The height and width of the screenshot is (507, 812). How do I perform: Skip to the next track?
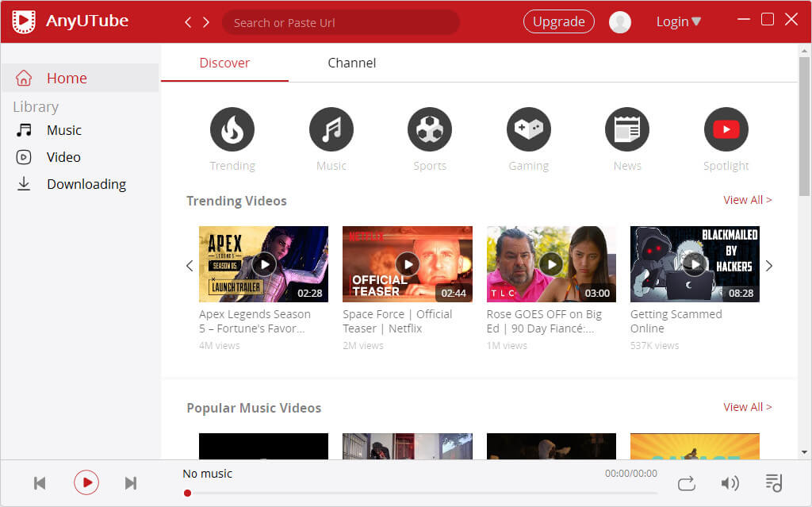coord(130,482)
